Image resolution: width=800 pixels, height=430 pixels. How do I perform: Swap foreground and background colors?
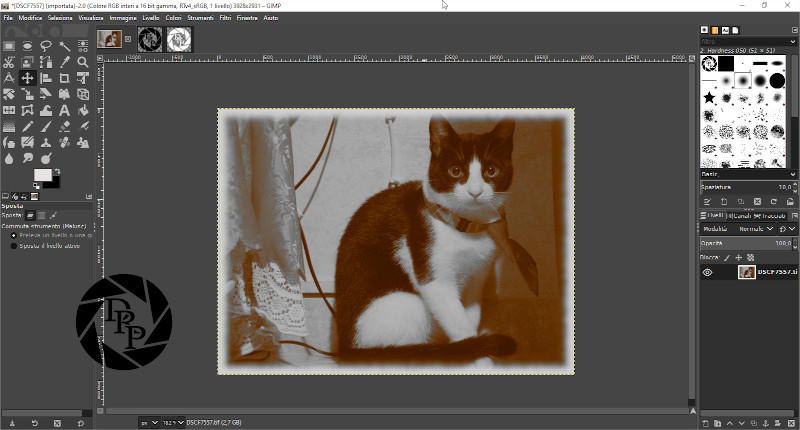[58, 171]
